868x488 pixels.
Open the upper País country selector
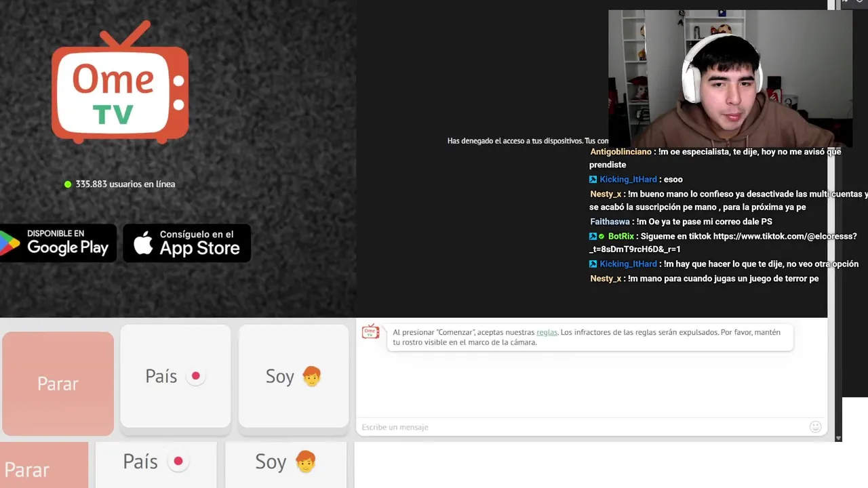tap(176, 376)
